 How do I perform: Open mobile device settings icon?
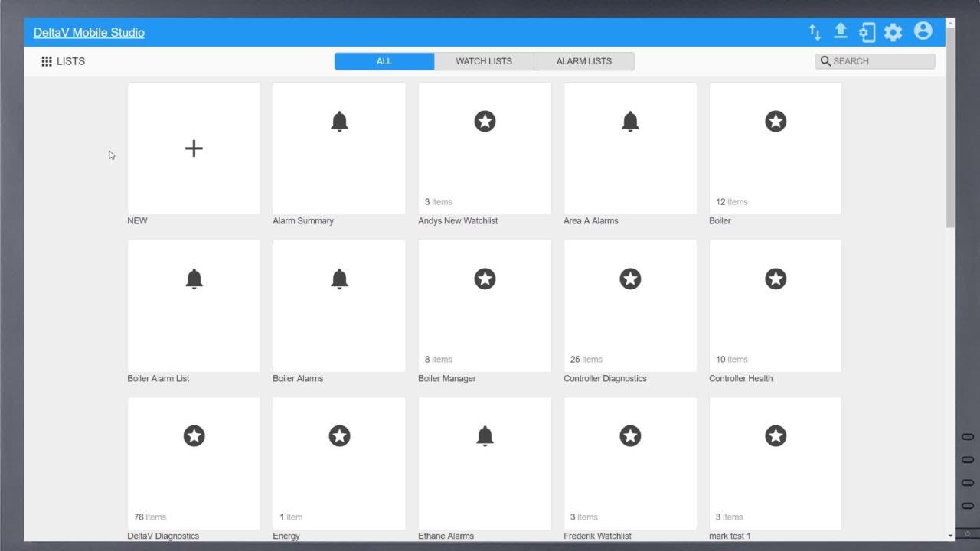pos(867,32)
